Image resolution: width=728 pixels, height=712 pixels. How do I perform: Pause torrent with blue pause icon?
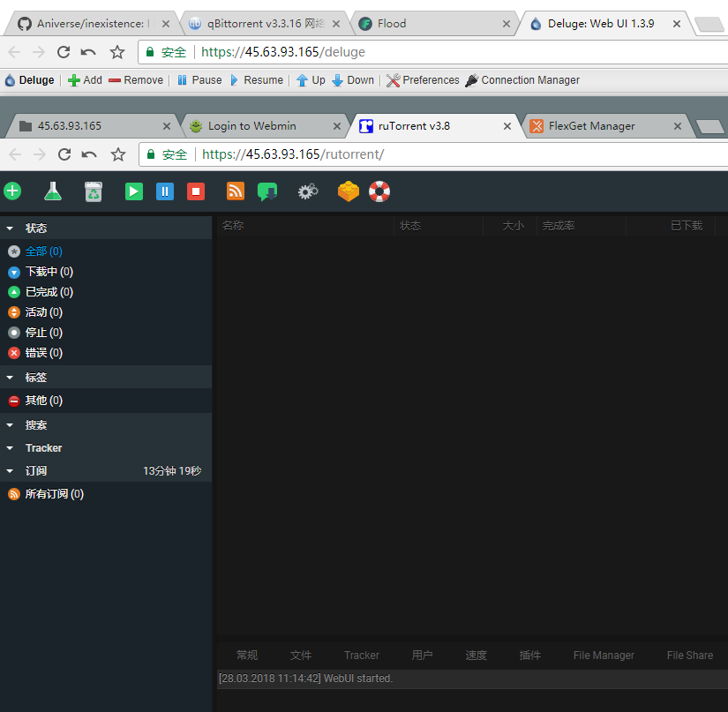(165, 191)
